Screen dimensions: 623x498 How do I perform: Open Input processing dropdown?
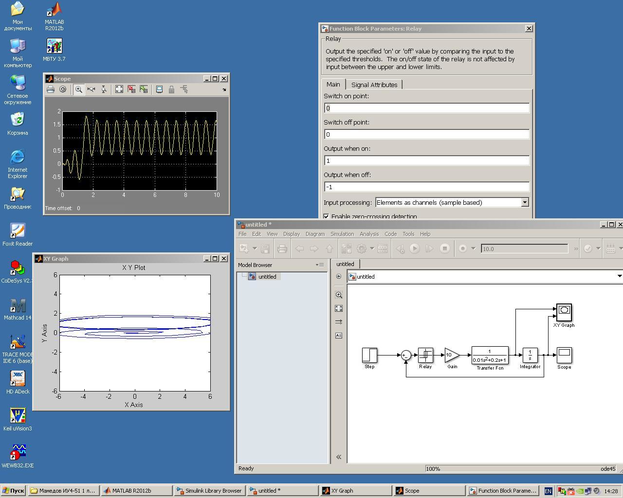coord(524,202)
